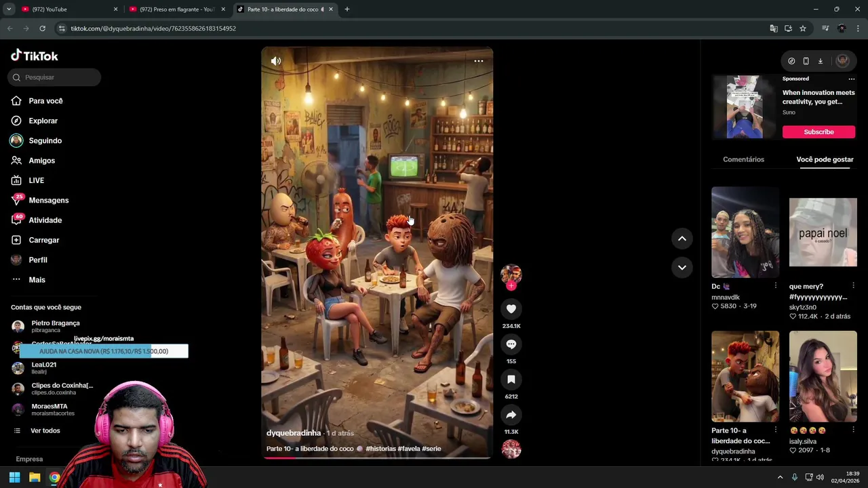This screenshot has width=868, height=488.
Task: Open the spinning sound disc icon
Action: click(511, 449)
